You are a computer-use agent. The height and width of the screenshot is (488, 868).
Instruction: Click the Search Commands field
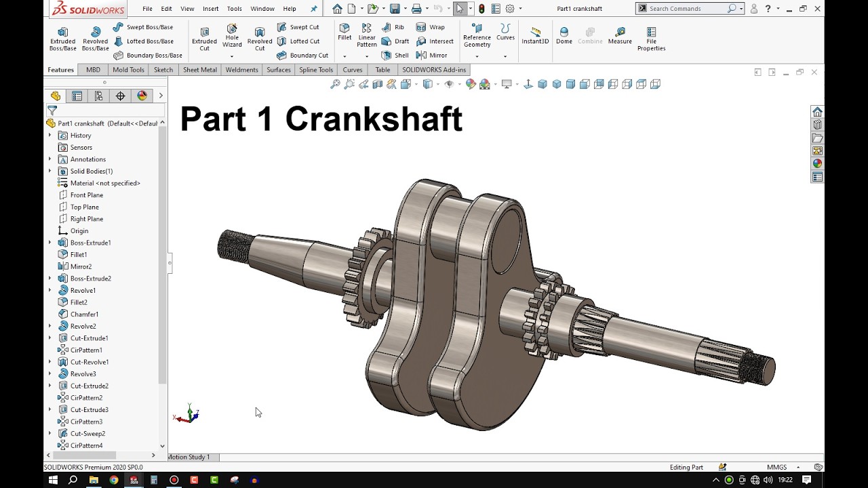tap(690, 9)
